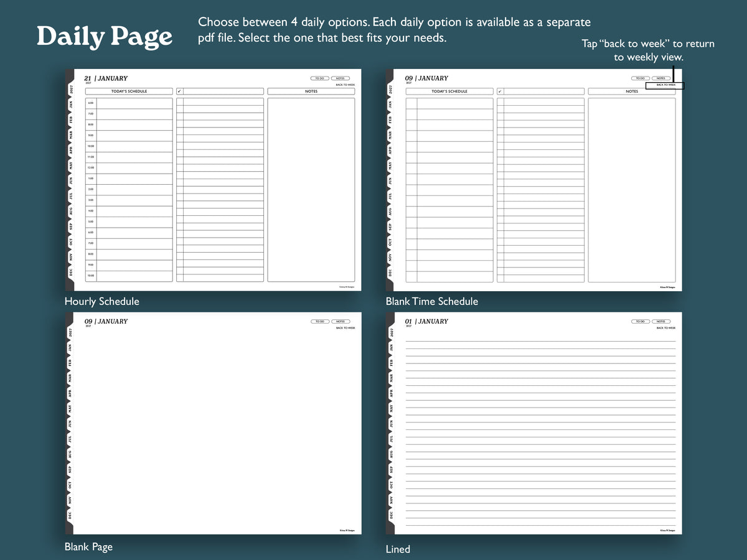Click the 2027 tab on Blank Time Schedule page
This screenshot has width=747, height=560.
(390, 90)
